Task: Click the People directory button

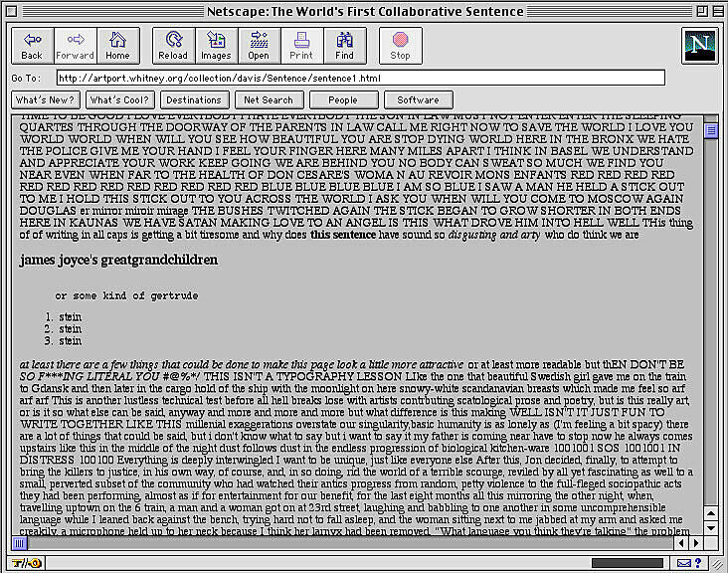Action: click(343, 100)
